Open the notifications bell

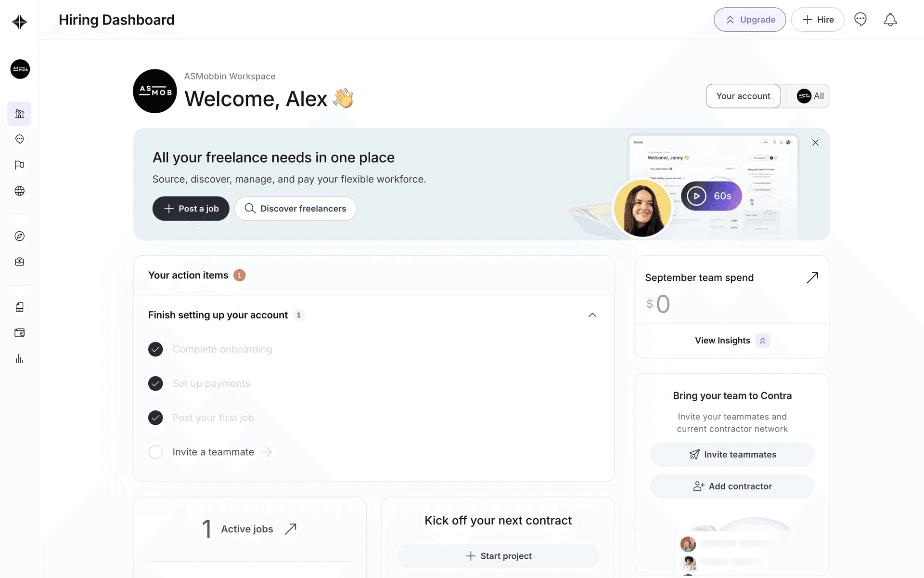[x=890, y=20]
